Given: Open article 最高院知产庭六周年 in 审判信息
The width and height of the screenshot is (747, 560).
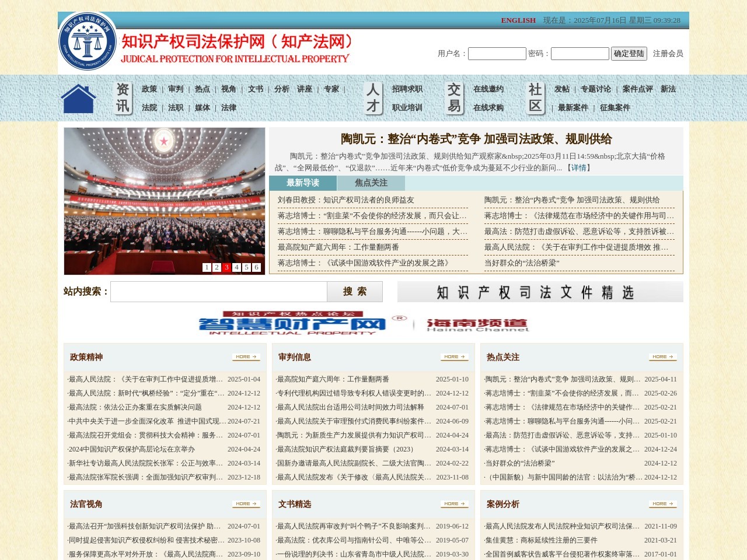Looking at the screenshot, I should point(333,379).
